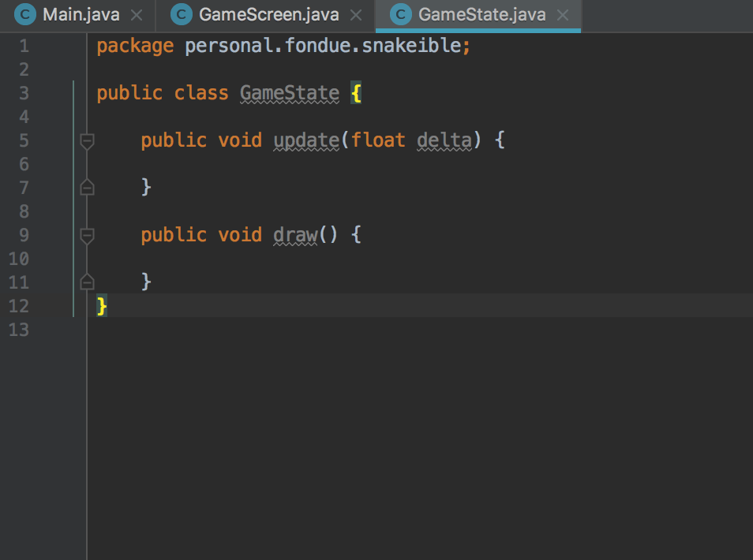Image resolution: width=753 pixels, height=560 pixels.
Task: Close the GameScreen.java tab
Action: 356,15
